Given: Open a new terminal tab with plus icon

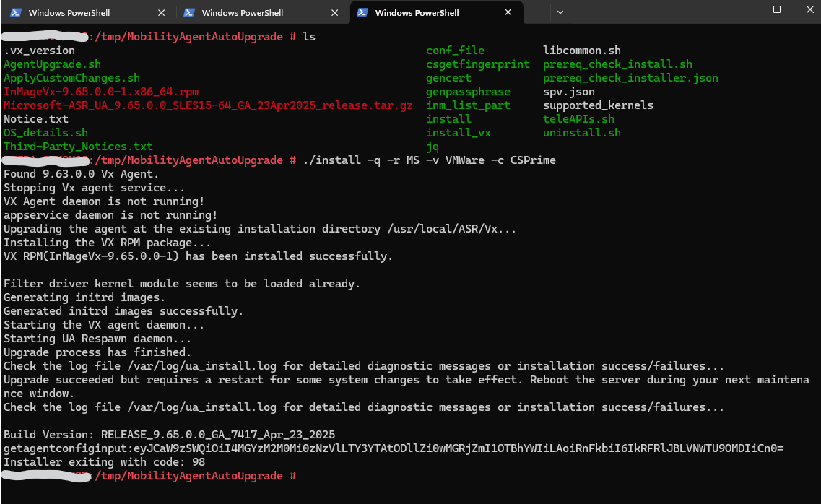Looking at the screenshot, I should tap(539, 12).
